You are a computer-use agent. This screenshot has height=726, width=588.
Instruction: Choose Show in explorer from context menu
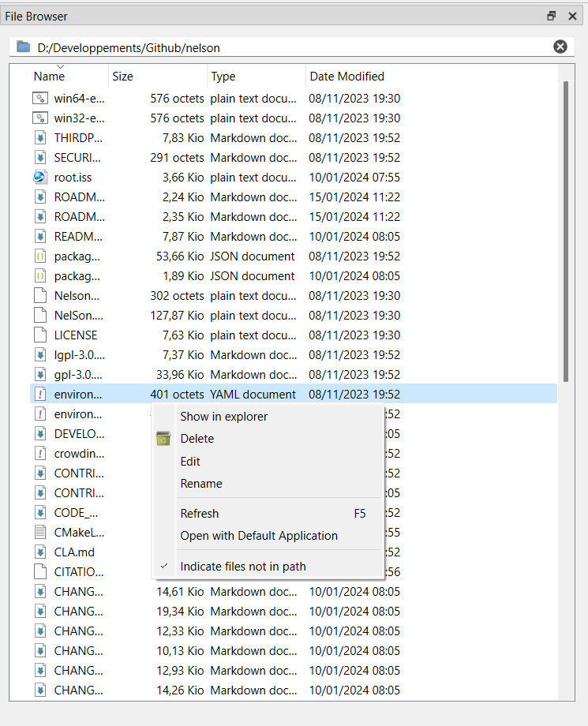223,417
